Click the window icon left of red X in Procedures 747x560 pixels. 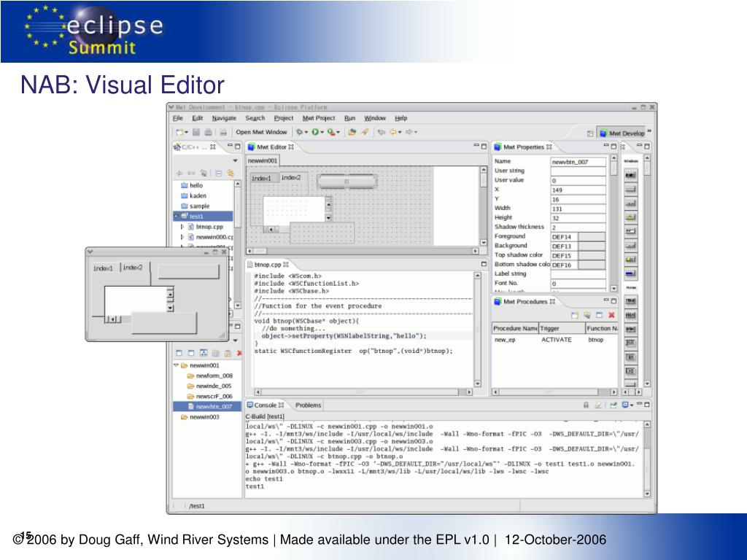600,315
